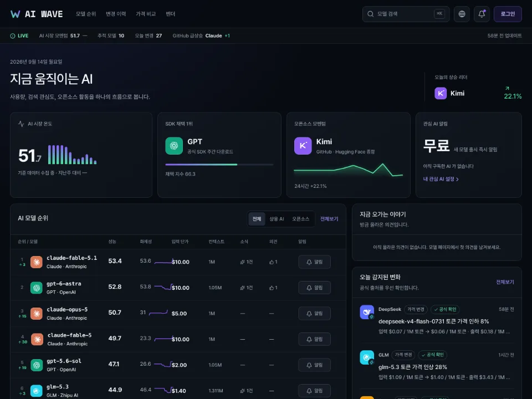This screenshot has height=399, width=532.
Task: Click the claude-fable-5.1 model icon
Action: 37,262
